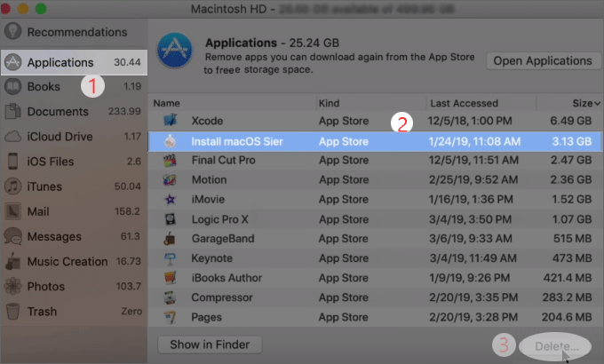Screen dimensions: 604x364
Task: Click iTunes size value 50.04
Action: [x=128, y=186]
